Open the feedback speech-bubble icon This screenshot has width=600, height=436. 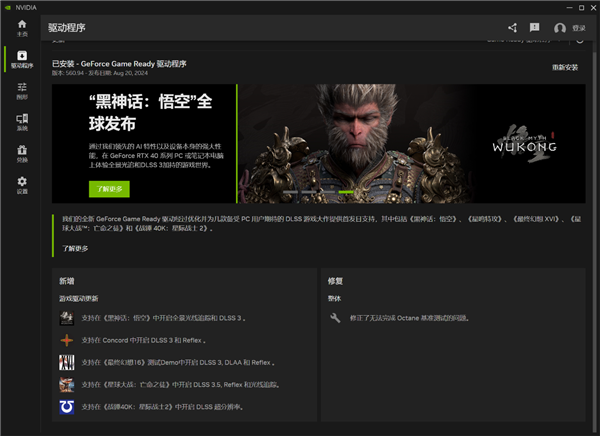click(x=534, y=28)
